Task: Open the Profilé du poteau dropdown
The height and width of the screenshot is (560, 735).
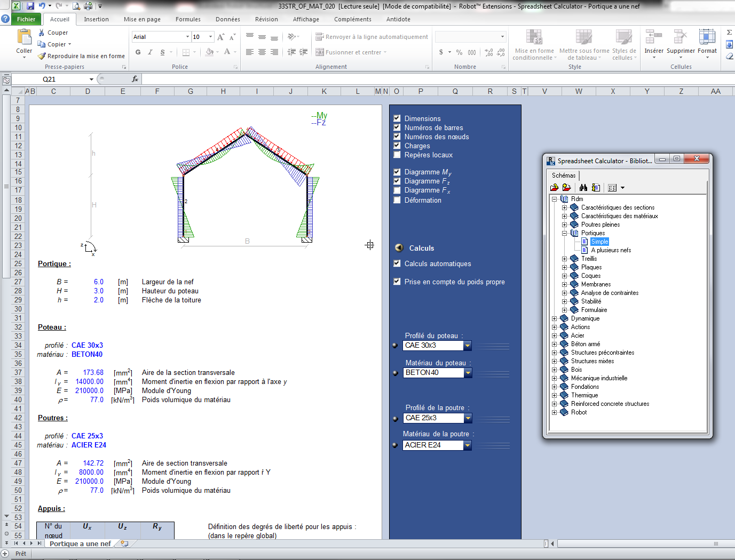Action: pos(467,346)
